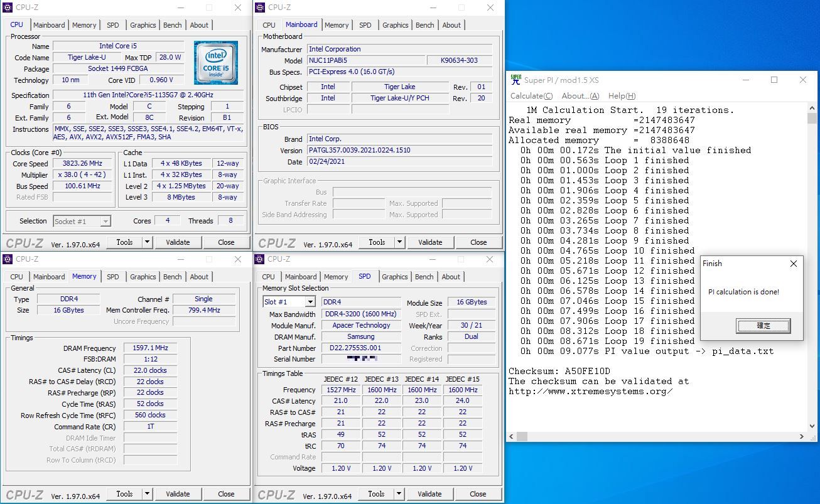
Task: Click the Close button in the SPD tab window
Action: (x=478, y=494)
